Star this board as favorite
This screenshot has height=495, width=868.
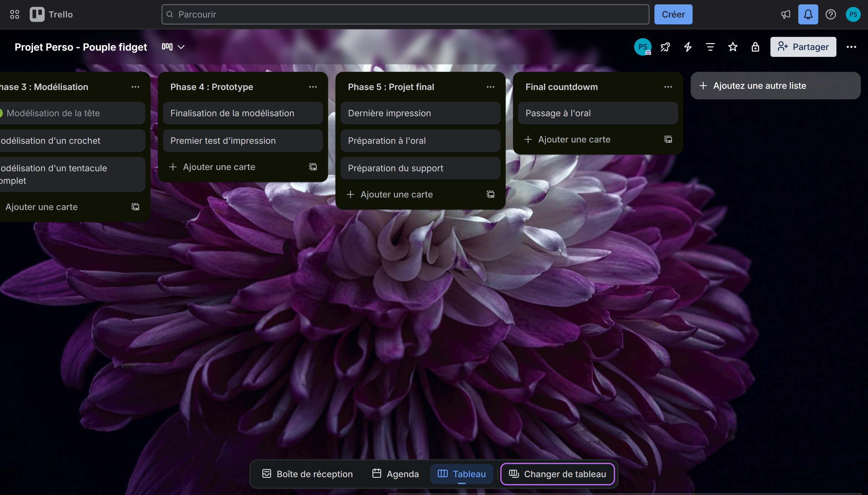point(733,47)
